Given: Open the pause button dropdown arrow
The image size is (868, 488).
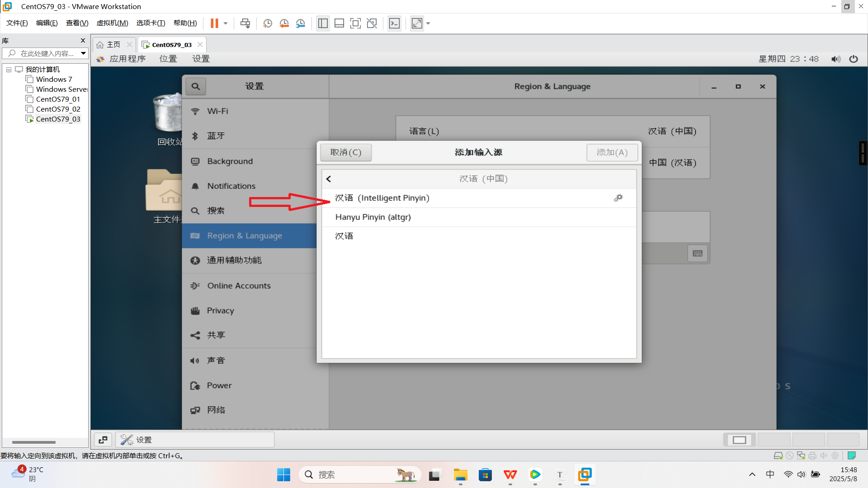Looking at the screenshot, I should pyautogui.click(x=225, y=23).
